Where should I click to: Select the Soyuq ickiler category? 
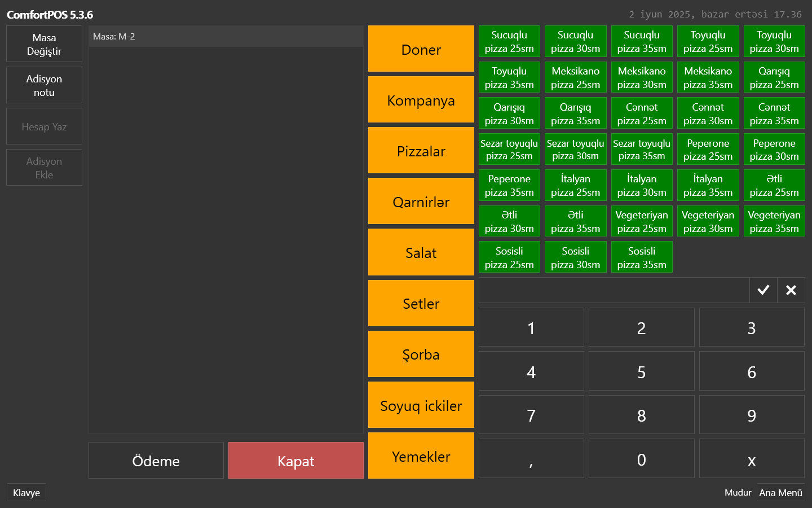(421, 405)
